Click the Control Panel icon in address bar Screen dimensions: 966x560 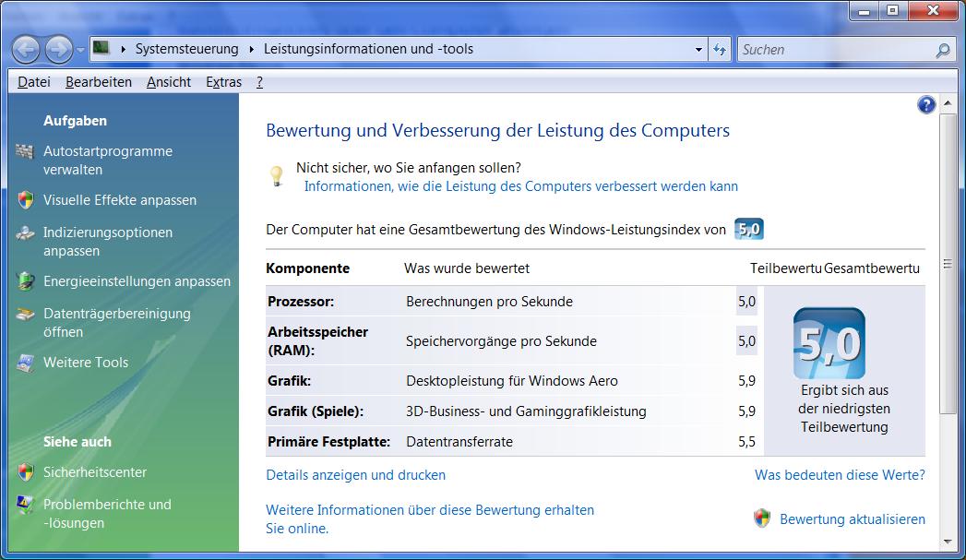(101, 48)
